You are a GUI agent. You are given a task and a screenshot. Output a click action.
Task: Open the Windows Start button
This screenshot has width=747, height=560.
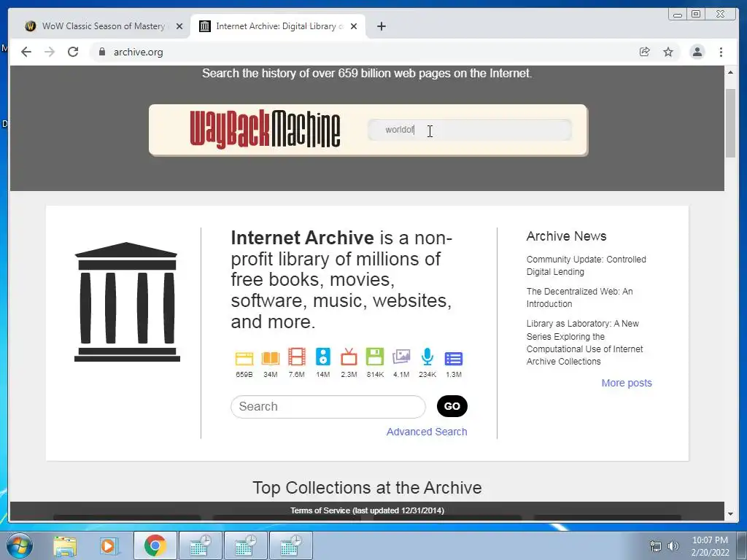pyautogui.click(x=20, y=545)
